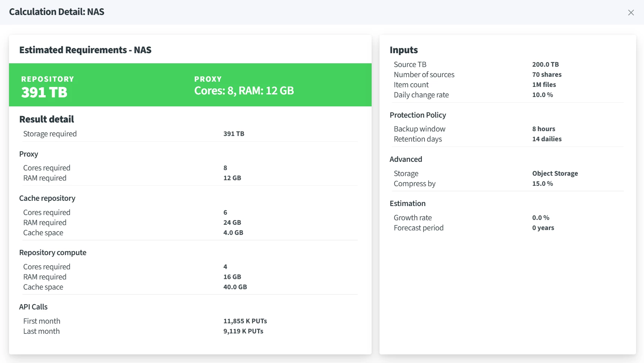Viewport: 644px width, 363px height.
Task: Click the 'Forecast period' label
Action: click(x=418, y=228)
